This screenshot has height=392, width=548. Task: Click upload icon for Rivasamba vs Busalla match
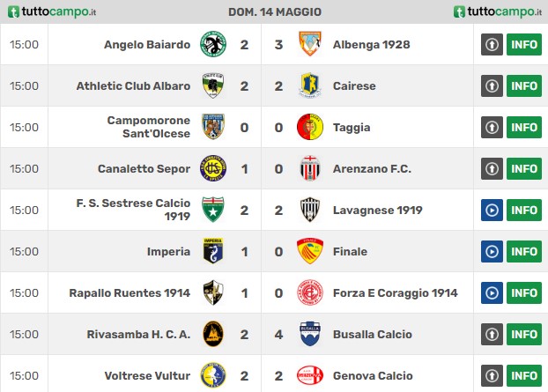pos(492,335)
